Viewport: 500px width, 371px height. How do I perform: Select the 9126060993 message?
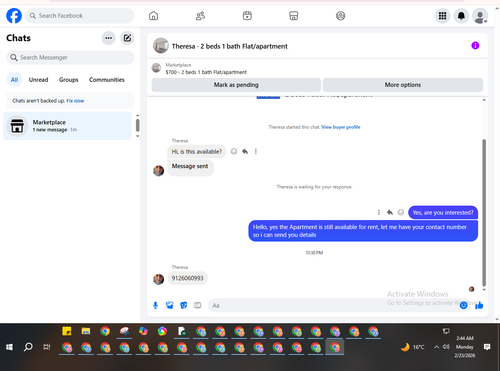tap(187, 278)
